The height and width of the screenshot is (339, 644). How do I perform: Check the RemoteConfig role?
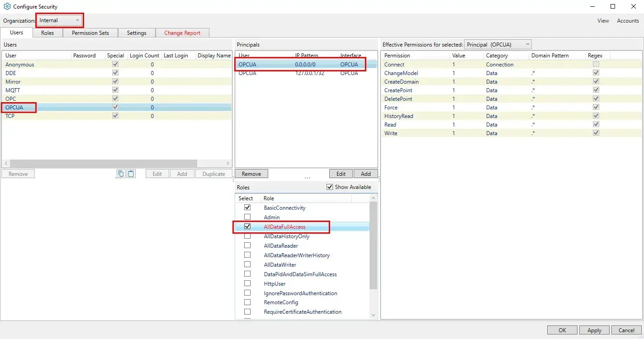coord(247,302)
